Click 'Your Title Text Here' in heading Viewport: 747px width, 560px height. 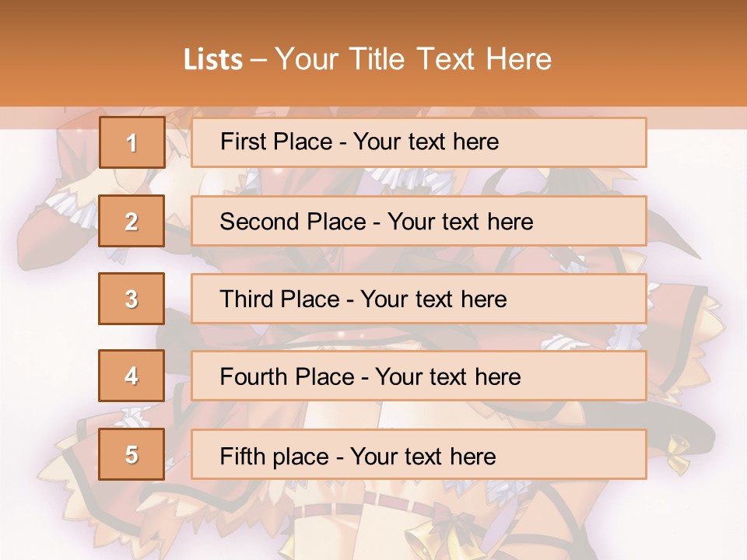click(413, 59)
